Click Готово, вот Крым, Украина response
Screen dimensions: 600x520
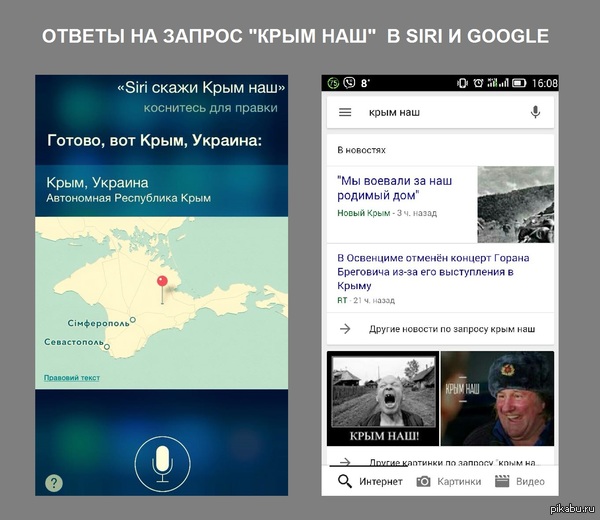point(155,141)
